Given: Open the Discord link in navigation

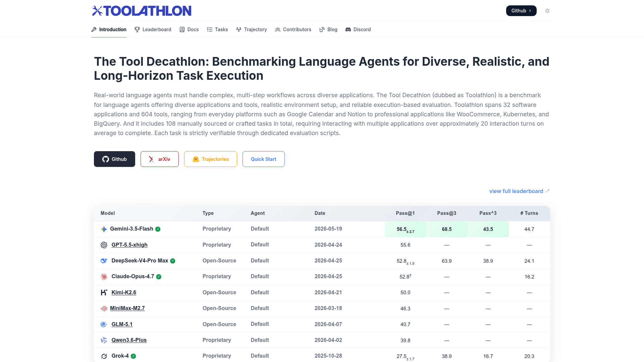Looking at the screenshot, I should point(358,29).
